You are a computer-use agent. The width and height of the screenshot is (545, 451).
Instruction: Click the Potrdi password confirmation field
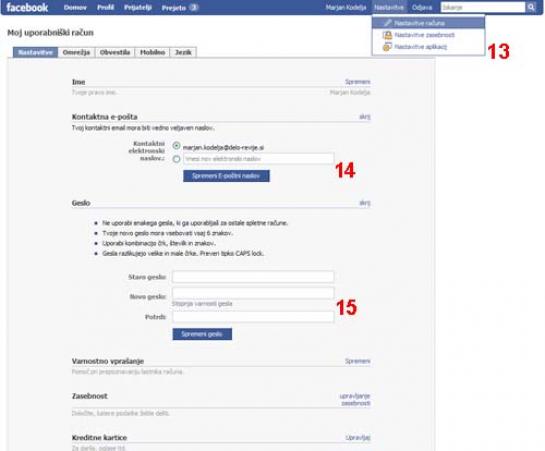coord(253,317)
